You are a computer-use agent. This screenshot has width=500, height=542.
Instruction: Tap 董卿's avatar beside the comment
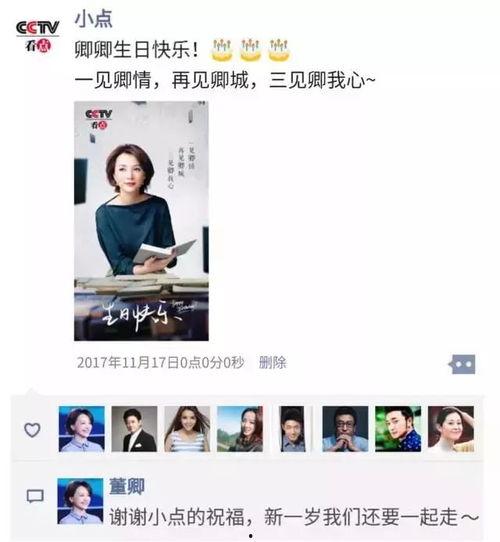(x=80, y=501)
